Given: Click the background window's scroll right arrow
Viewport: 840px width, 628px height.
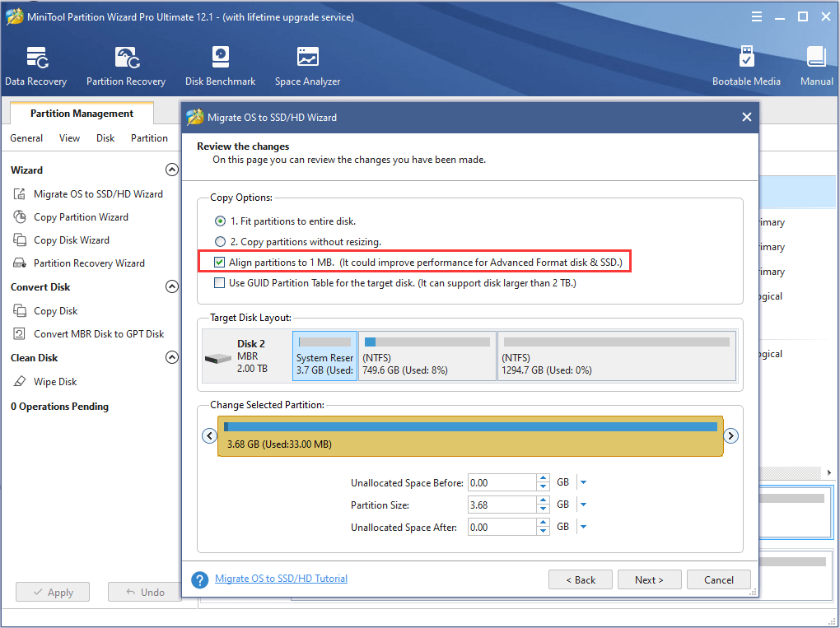Looking at the screenshot, I should 828,472.
